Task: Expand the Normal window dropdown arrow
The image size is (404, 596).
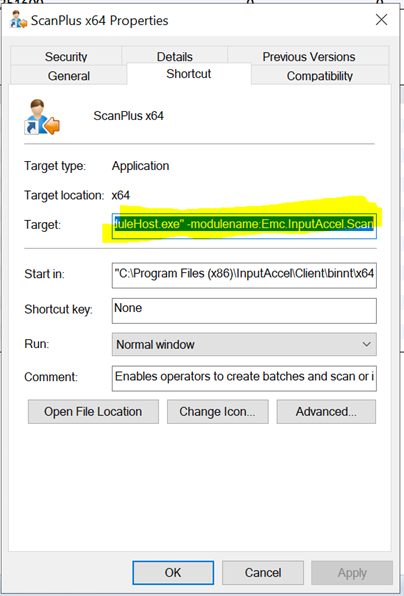Action: [x=366, y=344]
